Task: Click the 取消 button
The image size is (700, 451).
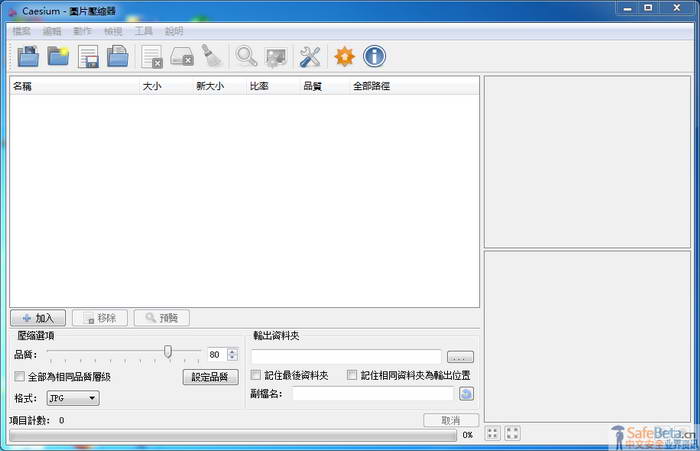Action: [x=451, y=420]
